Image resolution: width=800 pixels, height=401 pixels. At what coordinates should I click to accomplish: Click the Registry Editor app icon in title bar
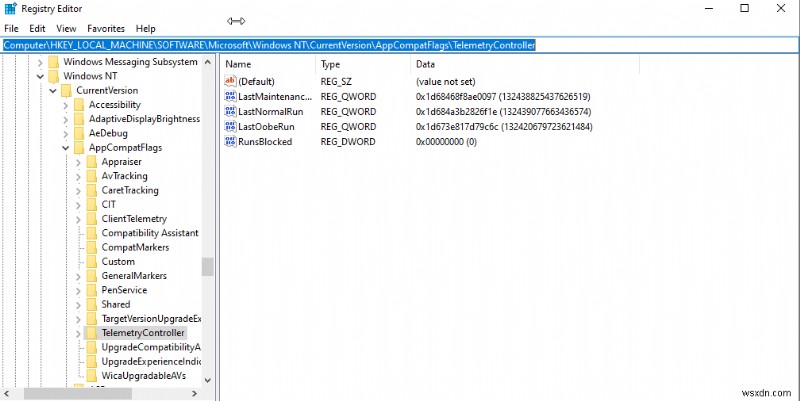pyautogui.click(x=10, y=9)
